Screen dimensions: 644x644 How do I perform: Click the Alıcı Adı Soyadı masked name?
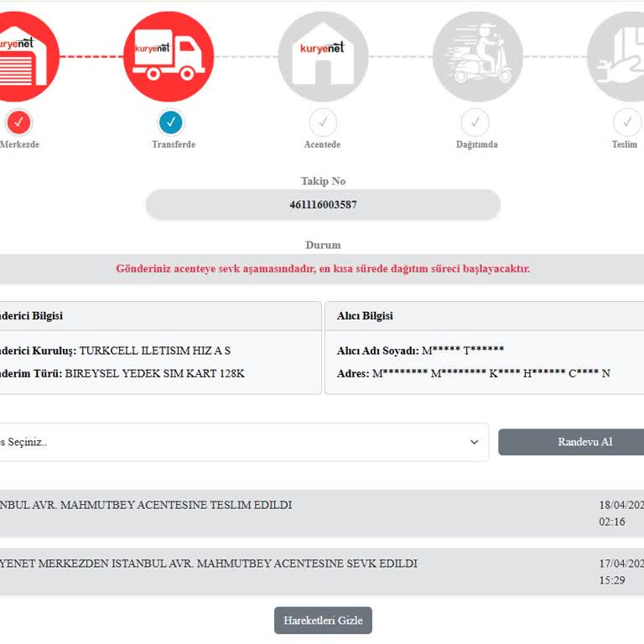pyautogui.click(x=463, y=351)
